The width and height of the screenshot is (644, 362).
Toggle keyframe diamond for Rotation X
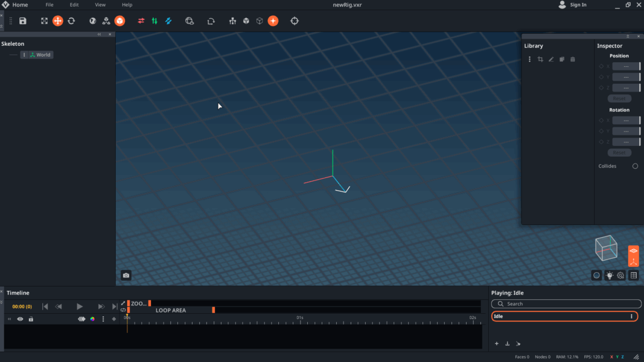601,120
